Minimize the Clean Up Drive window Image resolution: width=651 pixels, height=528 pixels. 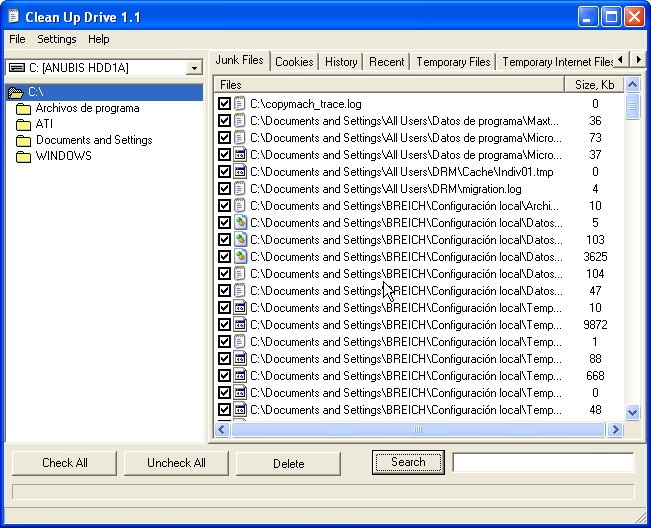click(587, 17)
